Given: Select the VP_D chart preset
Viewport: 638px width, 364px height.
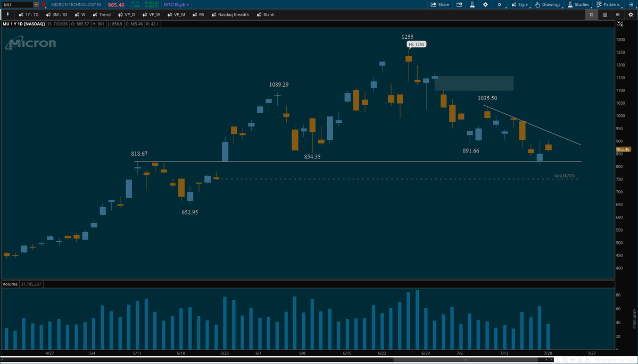Looking at the screenshot, I should coord(127,15).
